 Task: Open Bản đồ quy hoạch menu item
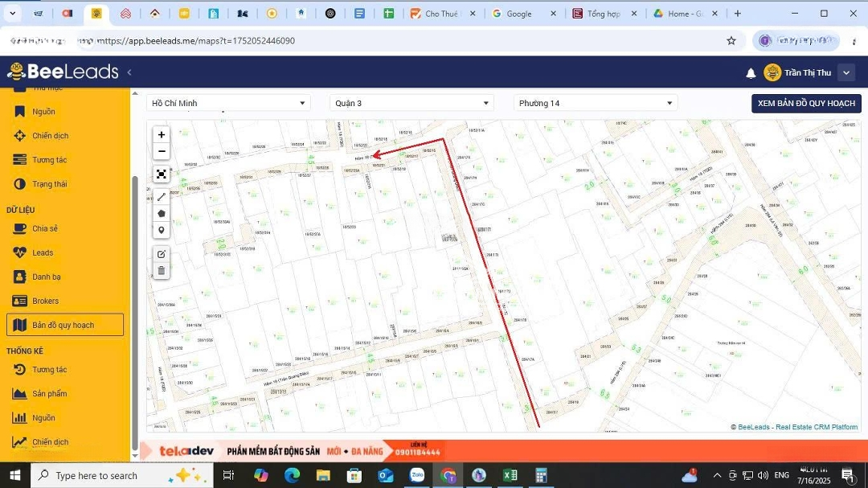(64, 325)
